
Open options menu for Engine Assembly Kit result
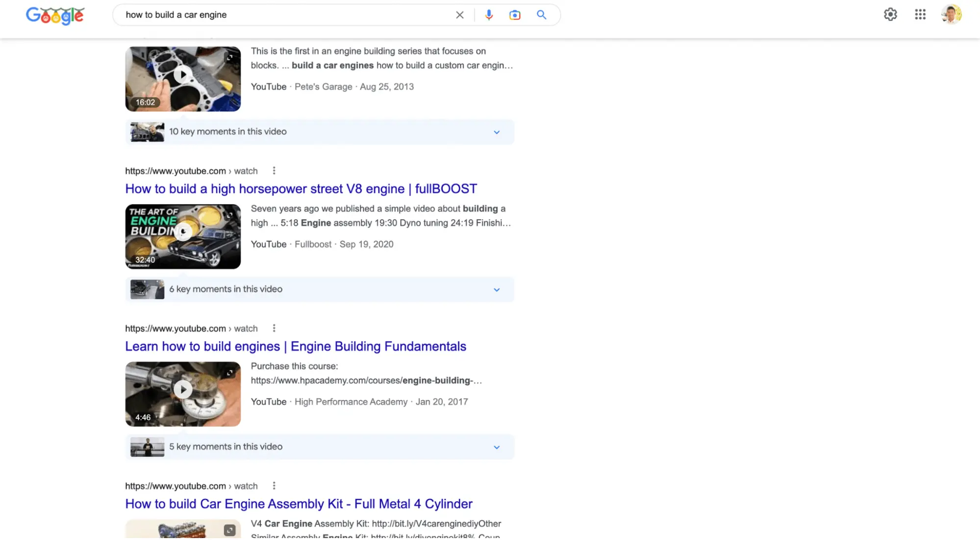point(274,486)
